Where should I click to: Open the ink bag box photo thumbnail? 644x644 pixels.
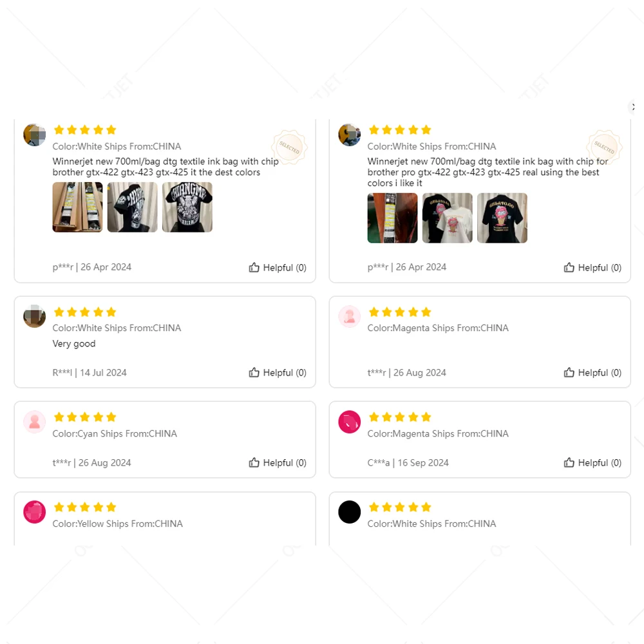coord(78,207)
